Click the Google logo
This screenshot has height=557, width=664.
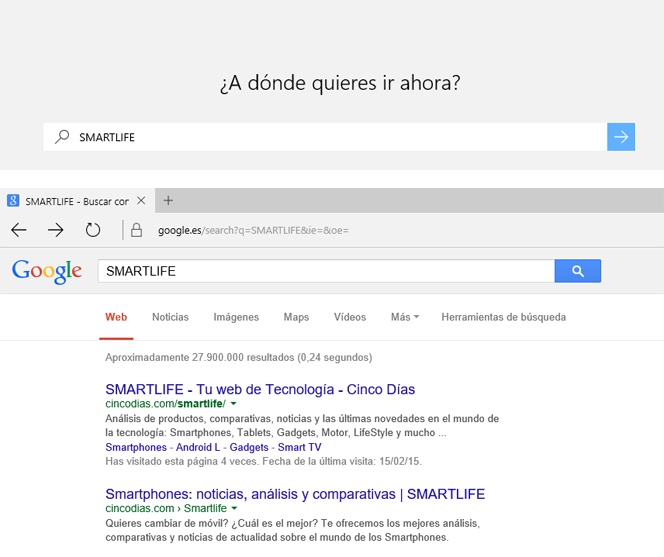pos(47,271)
